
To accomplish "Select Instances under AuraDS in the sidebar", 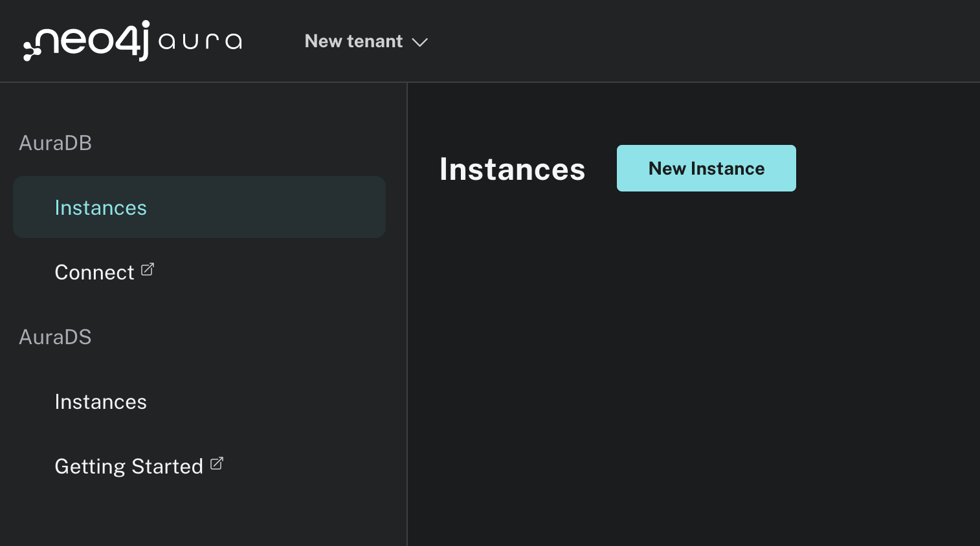I will [x=101, y=402].
